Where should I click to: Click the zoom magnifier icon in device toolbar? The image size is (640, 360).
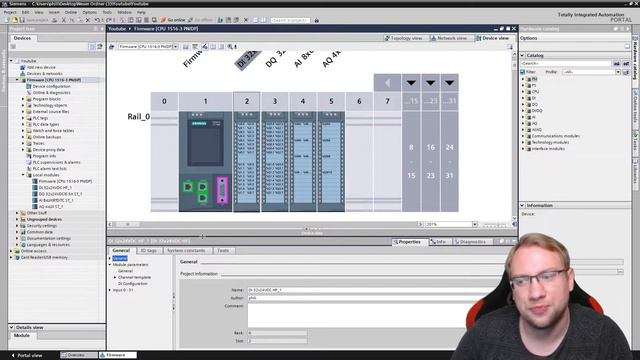click(230, 47)
